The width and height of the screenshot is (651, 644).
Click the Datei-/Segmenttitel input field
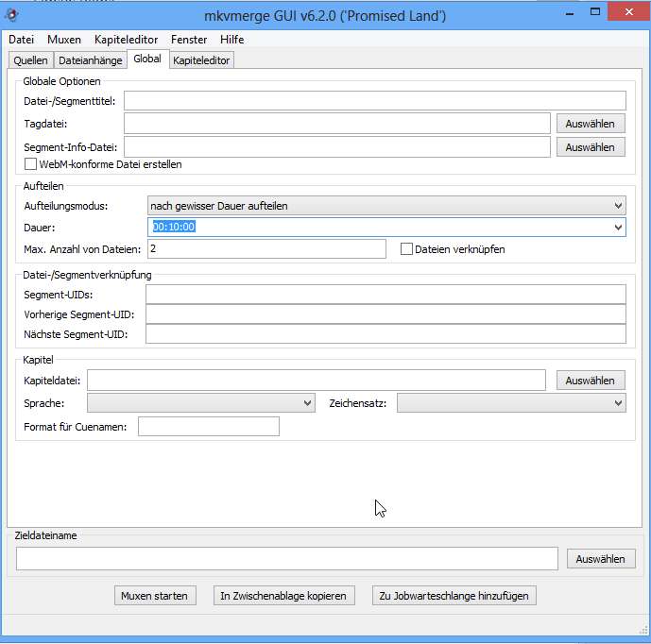coord(375,101)
